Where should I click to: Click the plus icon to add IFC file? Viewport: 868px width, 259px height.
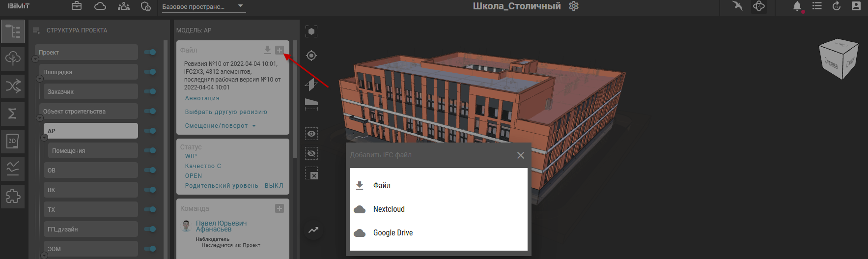tap(280, 50)
